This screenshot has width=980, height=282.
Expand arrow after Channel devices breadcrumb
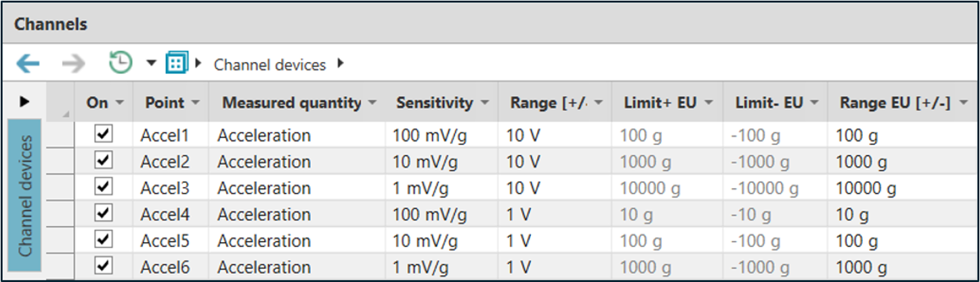[340, 64]
